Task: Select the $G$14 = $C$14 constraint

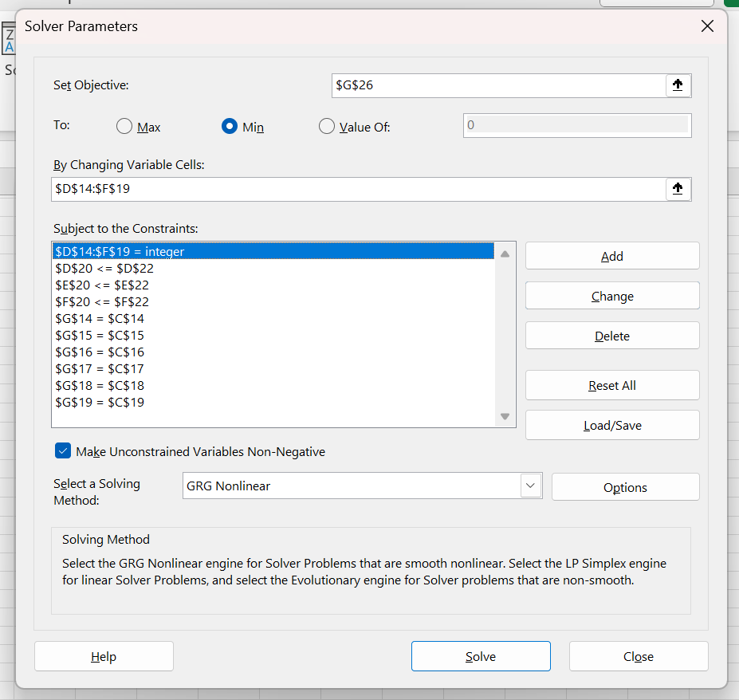Action: point(273,318)
